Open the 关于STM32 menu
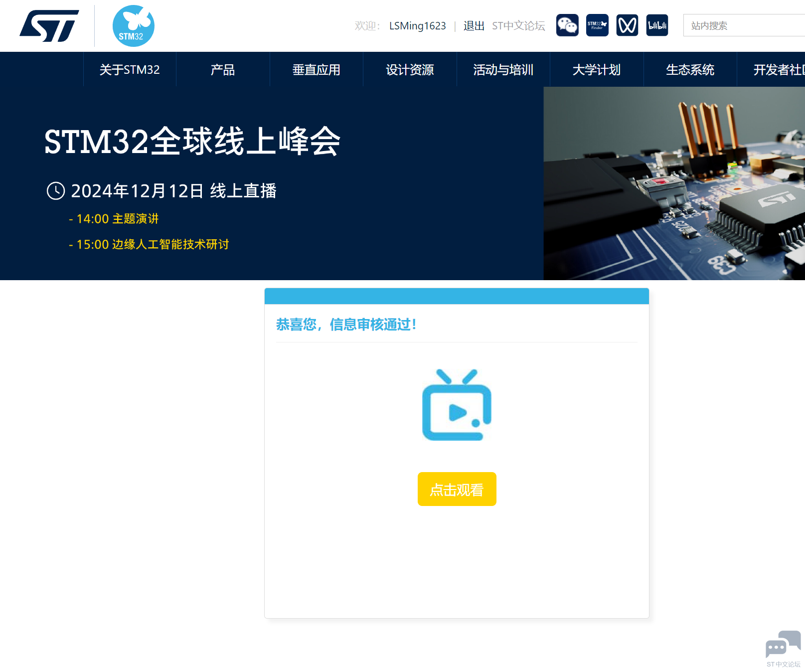The width and height of the screenshot is (805, 672). pos(130,70)
